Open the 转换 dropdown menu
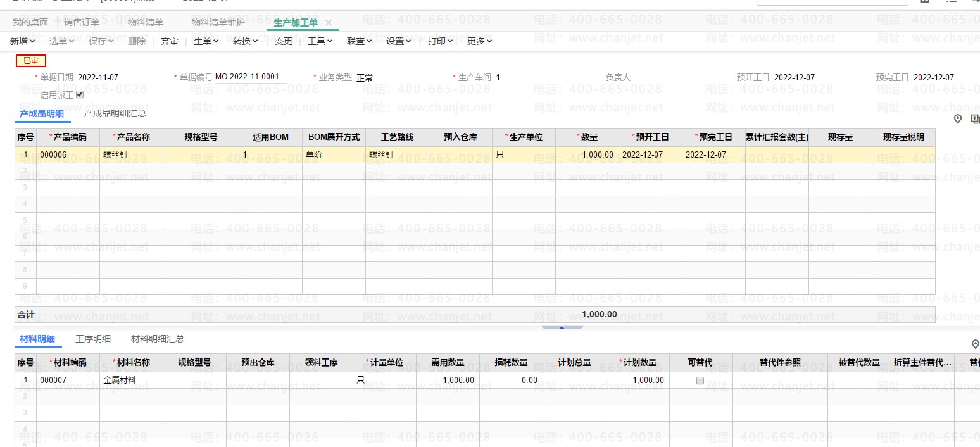980x447 pixels. pyautogui.click(x=246, y=41)
